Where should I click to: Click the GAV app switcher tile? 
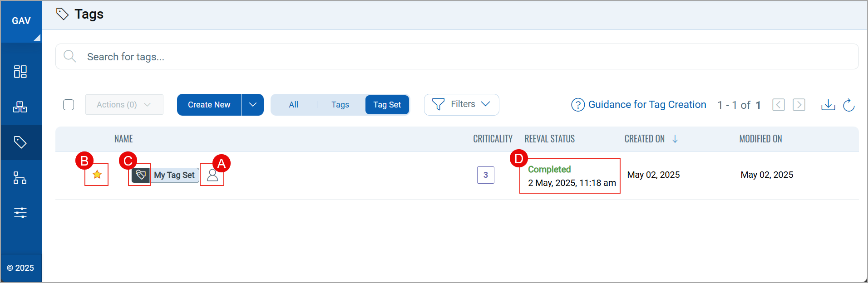pos(21,21)
